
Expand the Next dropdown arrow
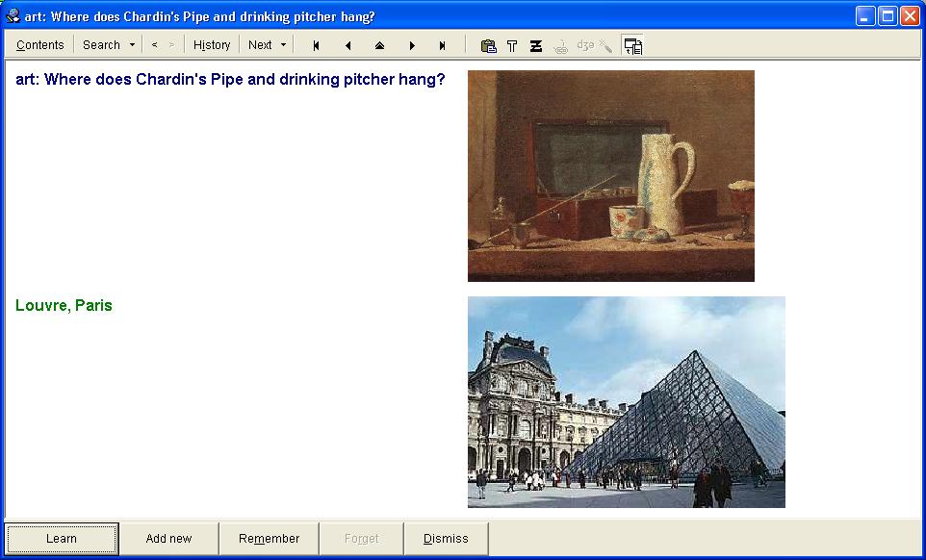[283, 45]
